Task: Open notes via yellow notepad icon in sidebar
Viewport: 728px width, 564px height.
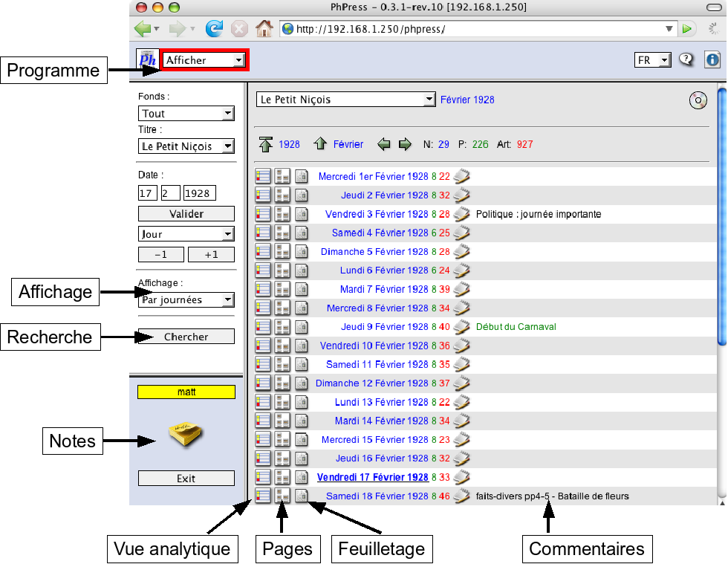Action: [185, 436]
